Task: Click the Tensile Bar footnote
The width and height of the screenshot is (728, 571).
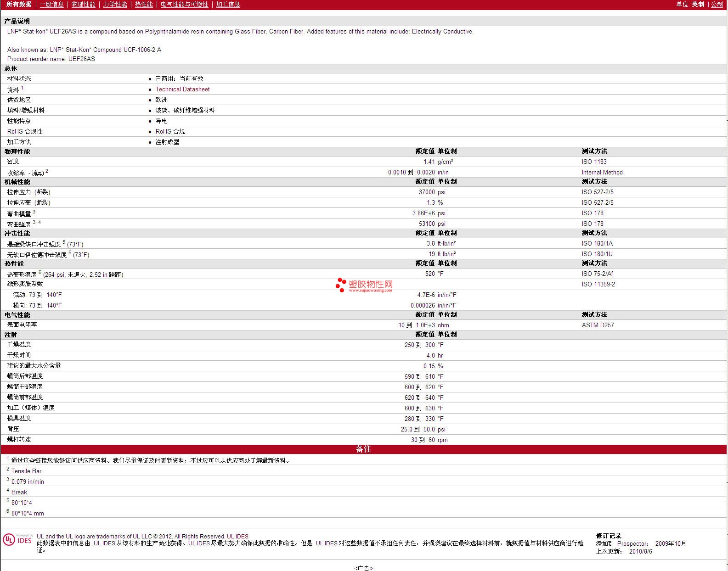Action: (26, 471)
